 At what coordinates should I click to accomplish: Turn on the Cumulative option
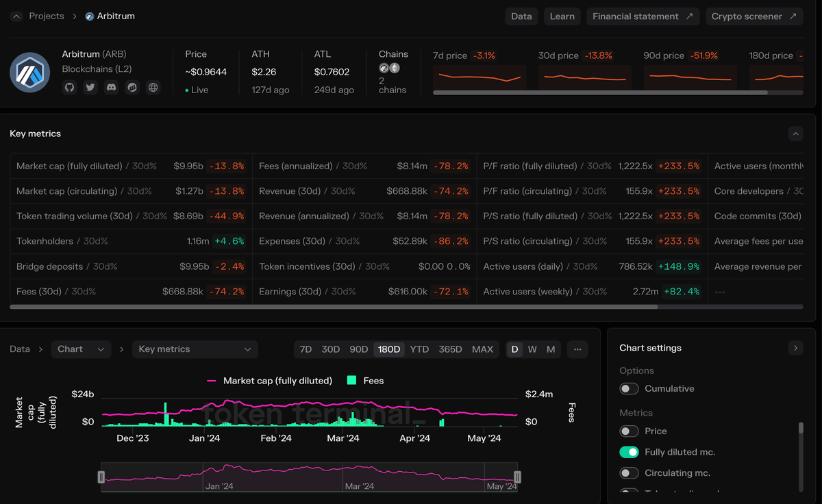[x=629, y=388]
